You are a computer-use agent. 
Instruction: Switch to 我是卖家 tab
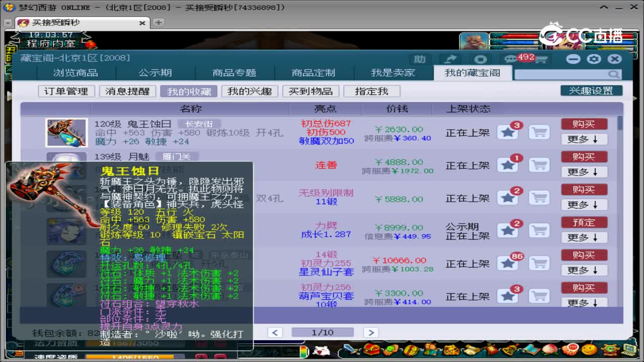393,73
